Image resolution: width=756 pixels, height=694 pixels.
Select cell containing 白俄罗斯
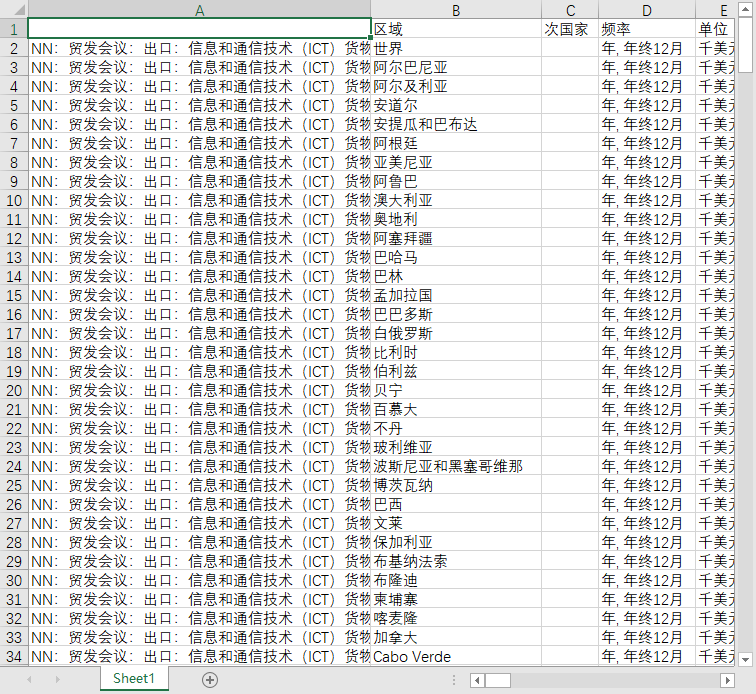[x=456, y=333]
